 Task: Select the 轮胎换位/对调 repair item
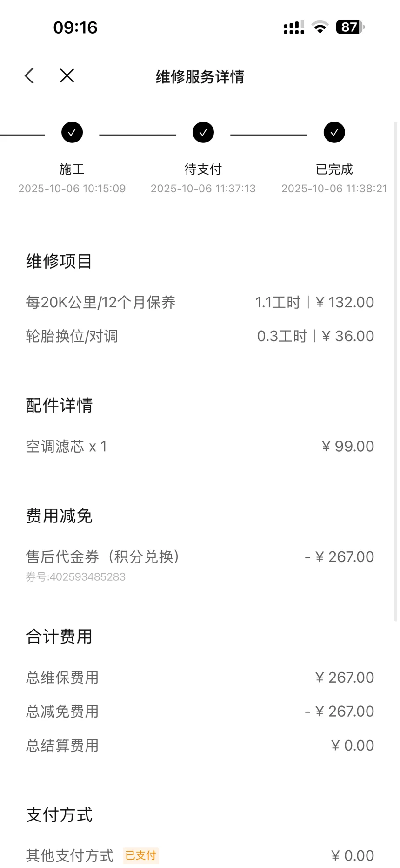[72, 336]
